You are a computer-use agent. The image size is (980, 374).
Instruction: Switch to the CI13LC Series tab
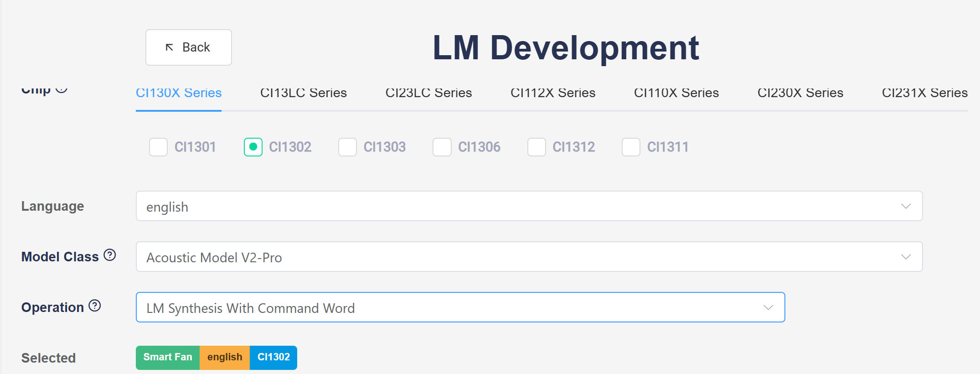click(x=303, y=93)
